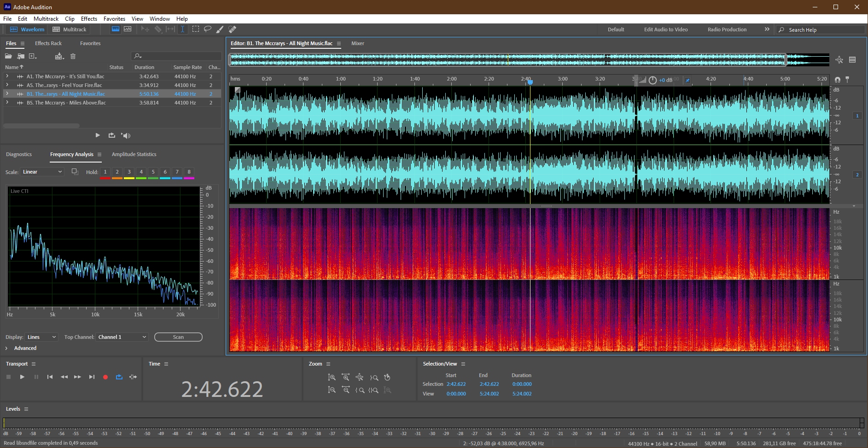Click the Import File icon
Image resolution: width=868 pixels, height=448 pixels.
(21, 56)
